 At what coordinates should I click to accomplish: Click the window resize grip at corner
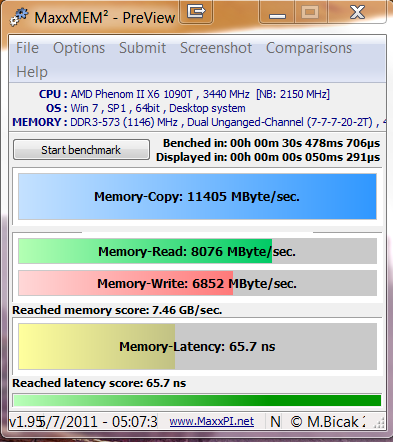pyautogui.click(x=379, y=423)
